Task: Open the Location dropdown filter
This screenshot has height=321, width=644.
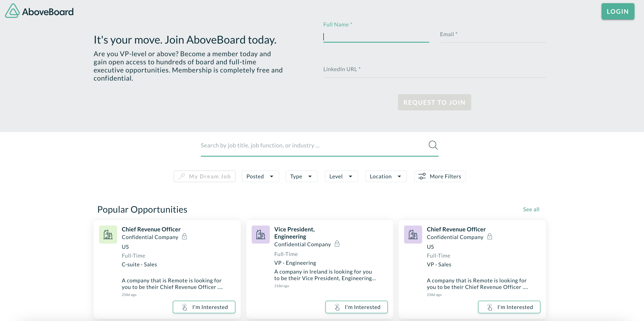Action: click(386, 176)
